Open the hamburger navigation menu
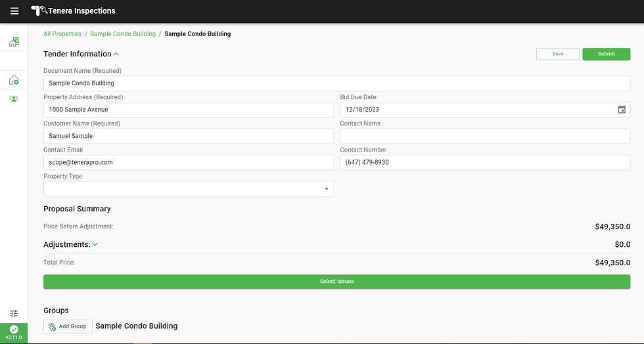The width and height of the screenshot is (644, 344). (14, 11)
